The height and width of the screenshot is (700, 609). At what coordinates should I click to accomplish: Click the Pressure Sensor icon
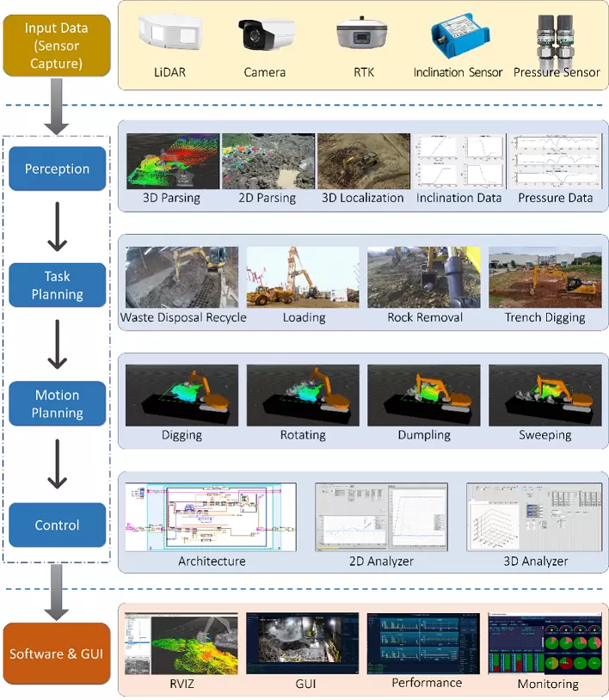pyautogui.click(x=556, y=38)
